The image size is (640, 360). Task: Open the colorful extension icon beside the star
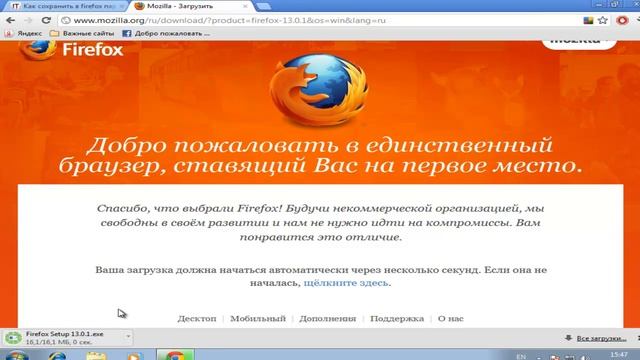588,20
